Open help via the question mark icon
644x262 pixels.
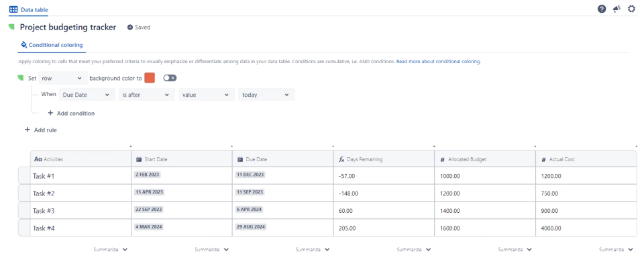point(602,9)
